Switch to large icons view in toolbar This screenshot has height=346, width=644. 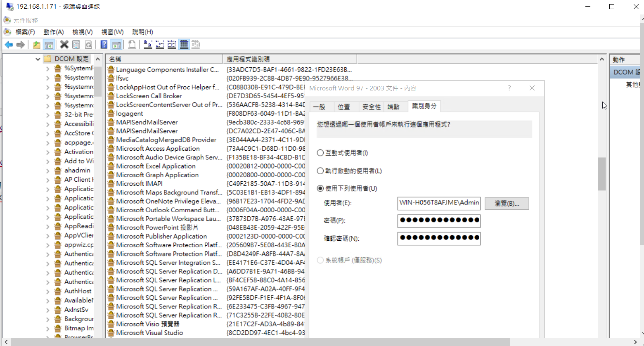click(148, 45)
